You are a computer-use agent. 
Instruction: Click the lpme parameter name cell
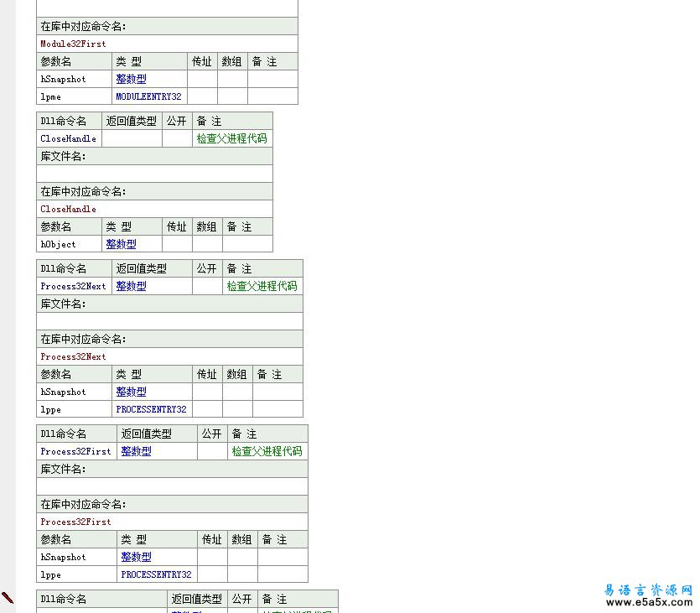(51, 96)
